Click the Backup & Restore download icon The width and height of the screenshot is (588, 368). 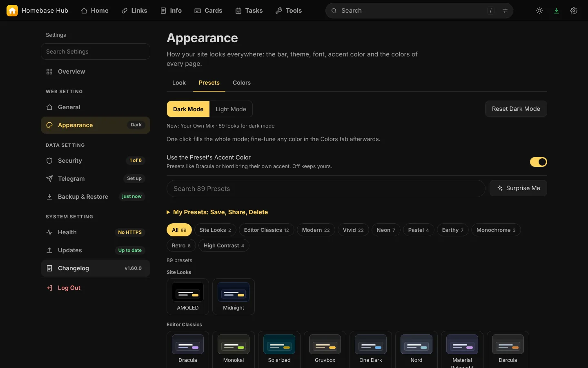[49, 197]
